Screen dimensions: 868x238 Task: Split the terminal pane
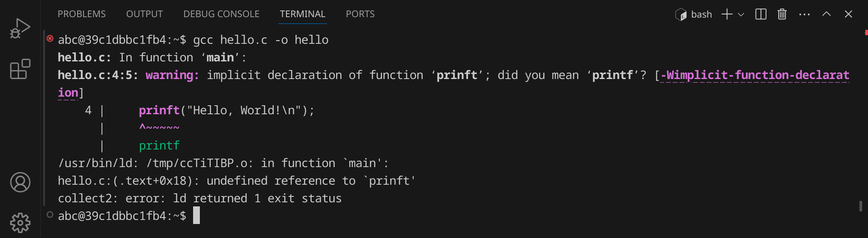pyautogui.click(x=761, y=14)
